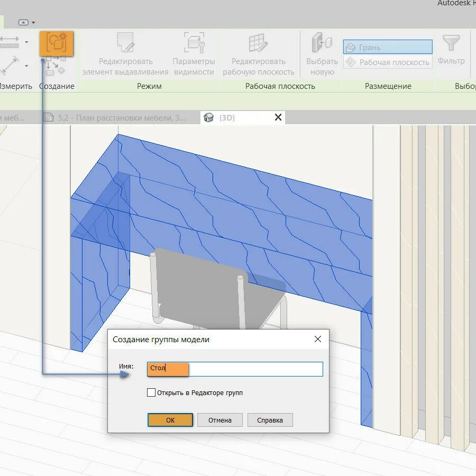Click the Create Group icon highlighted orange
This screenshot has width=476, height=476.
pos(57,43)
